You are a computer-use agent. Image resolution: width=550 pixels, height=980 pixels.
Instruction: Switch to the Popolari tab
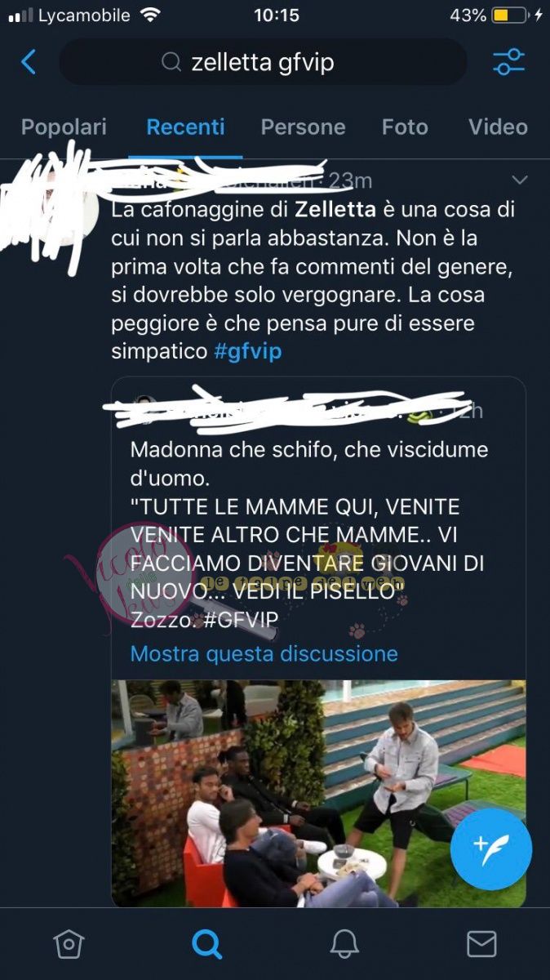pyautogui.click(x=64, y=127)
